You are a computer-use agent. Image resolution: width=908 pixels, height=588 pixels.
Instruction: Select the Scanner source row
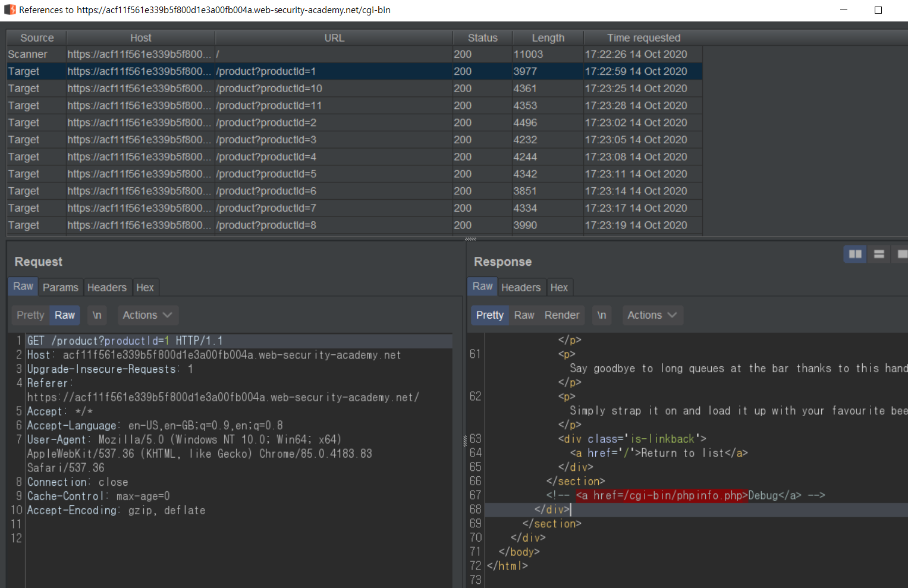click(x=27, y=54)
